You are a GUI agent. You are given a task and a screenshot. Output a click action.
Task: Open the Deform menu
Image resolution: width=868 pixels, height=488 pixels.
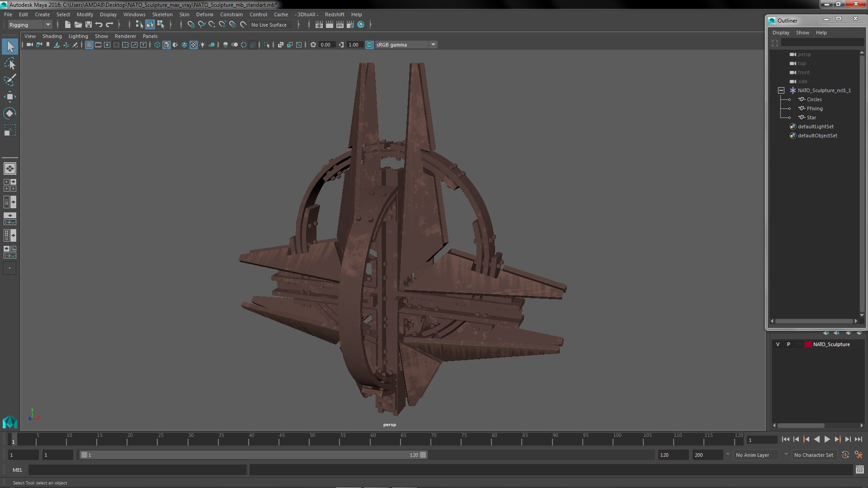[x=204, y=14]
